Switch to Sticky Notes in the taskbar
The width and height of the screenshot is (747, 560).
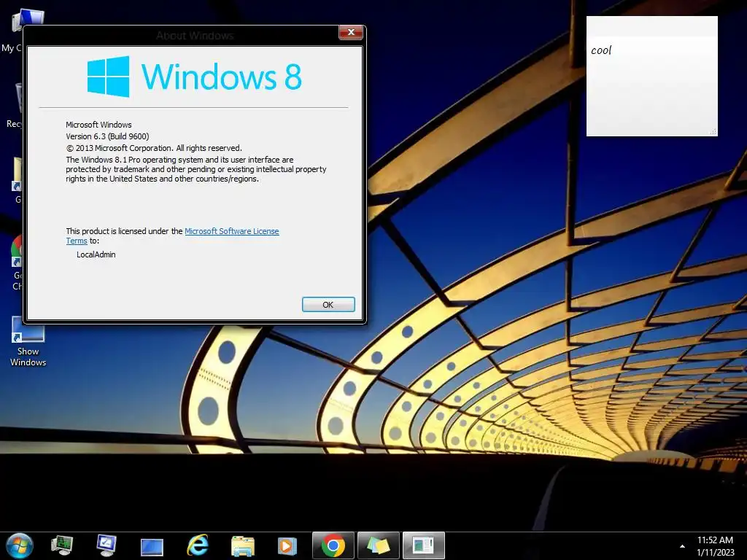(x=379, y=545)
